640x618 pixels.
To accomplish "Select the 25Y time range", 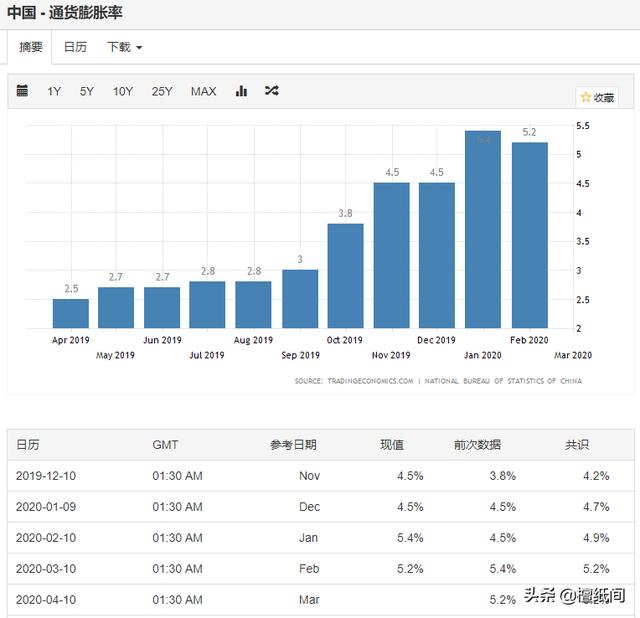I will (x=162, y=91).
